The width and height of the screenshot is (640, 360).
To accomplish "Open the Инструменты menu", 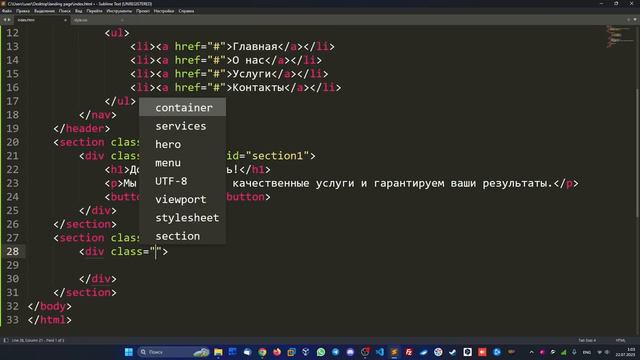I will coord(119,11).
